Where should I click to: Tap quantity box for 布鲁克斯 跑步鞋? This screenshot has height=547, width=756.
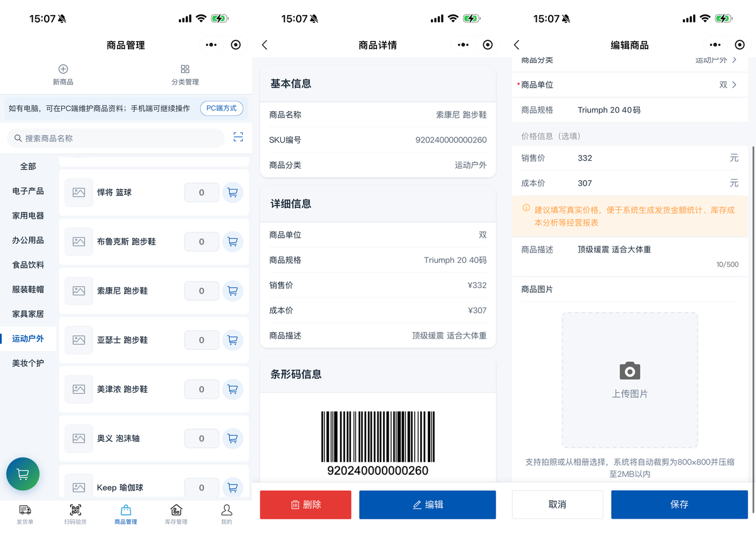tap(202, 242)
